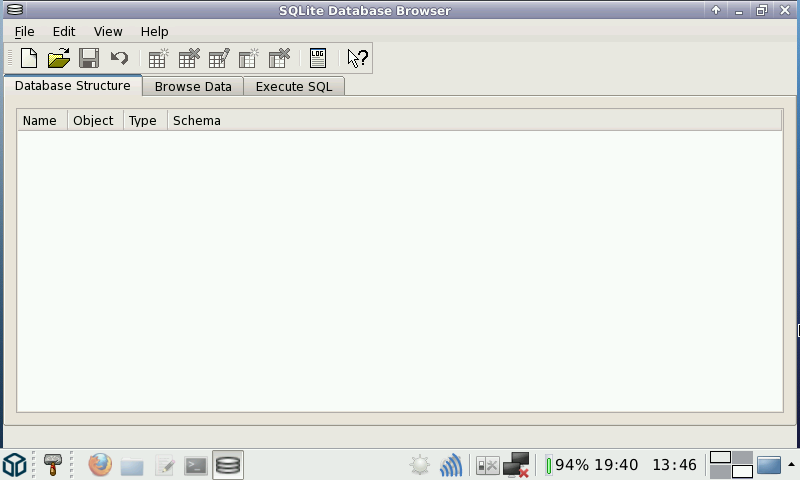Switch to the Browse Data tab

[193, 87]
